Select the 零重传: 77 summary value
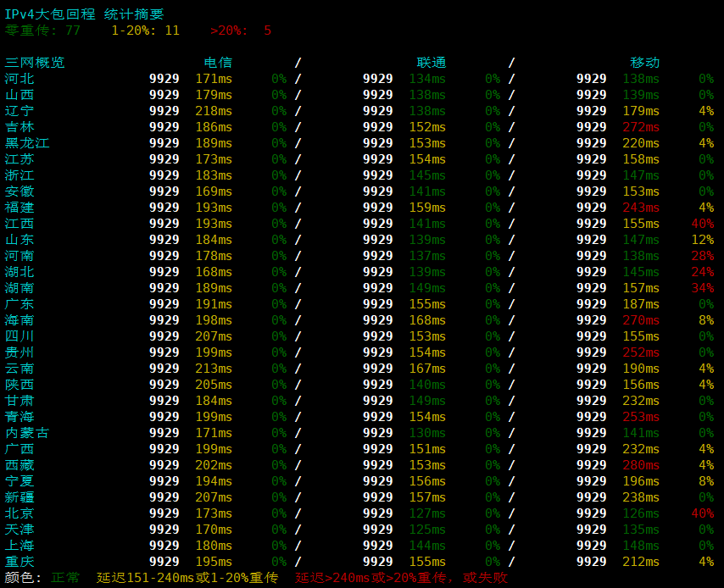The width and height of the screenshot is (724, 588). tap(42, 31)
